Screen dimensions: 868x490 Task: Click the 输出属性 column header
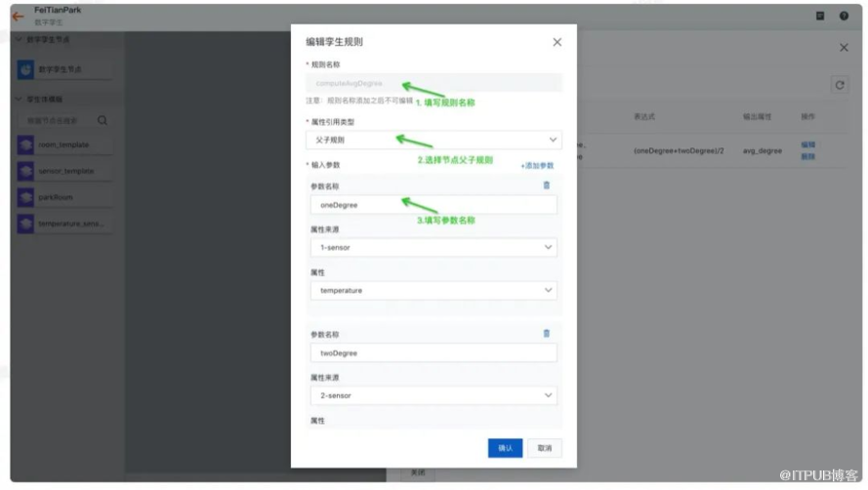tap(757, 117)
